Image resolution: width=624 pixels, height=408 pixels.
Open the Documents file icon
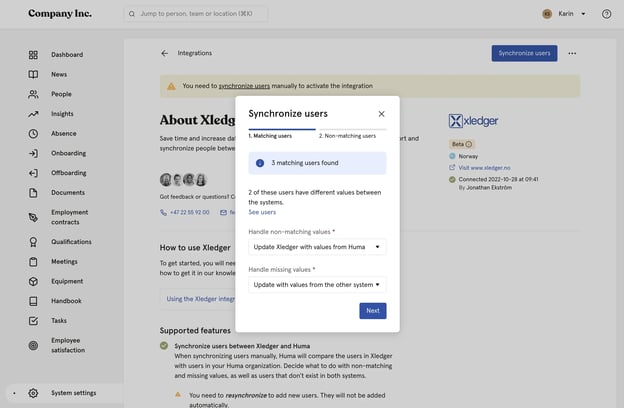33,193
